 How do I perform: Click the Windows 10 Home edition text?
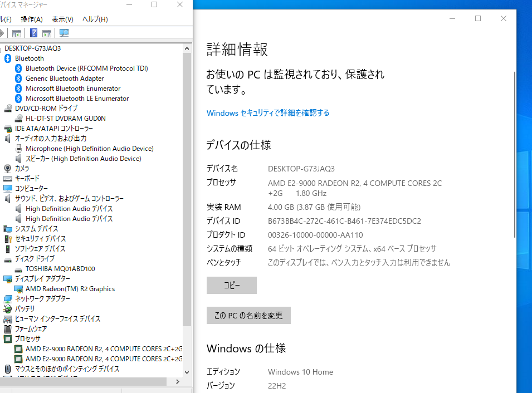(x=301, y=372)
